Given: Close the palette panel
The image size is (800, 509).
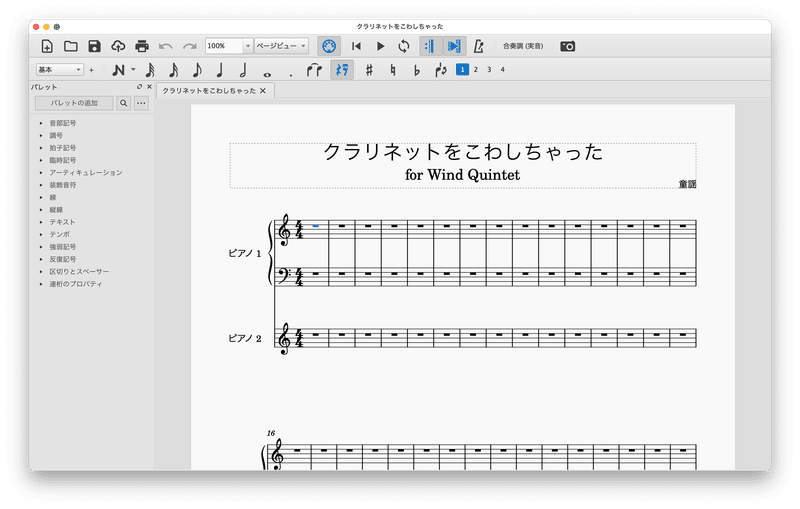Looking at the screenshot, I should click(149, 87).
